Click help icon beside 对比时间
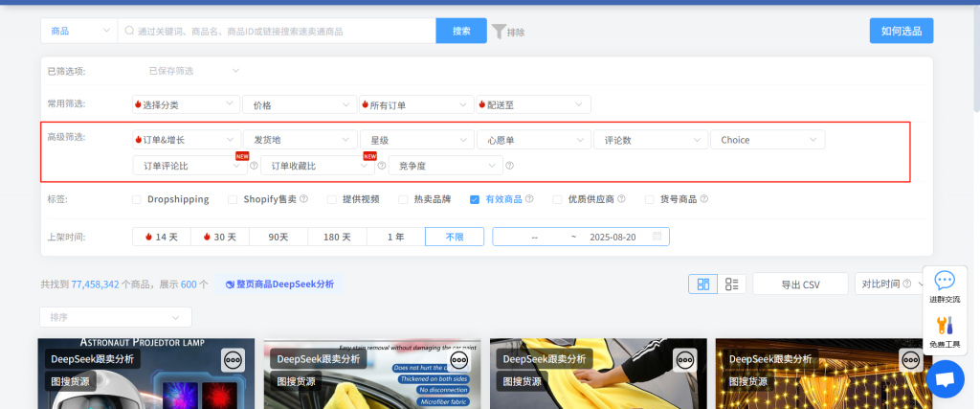The width and height of the screenshot is (980, 409). (907, 284)
